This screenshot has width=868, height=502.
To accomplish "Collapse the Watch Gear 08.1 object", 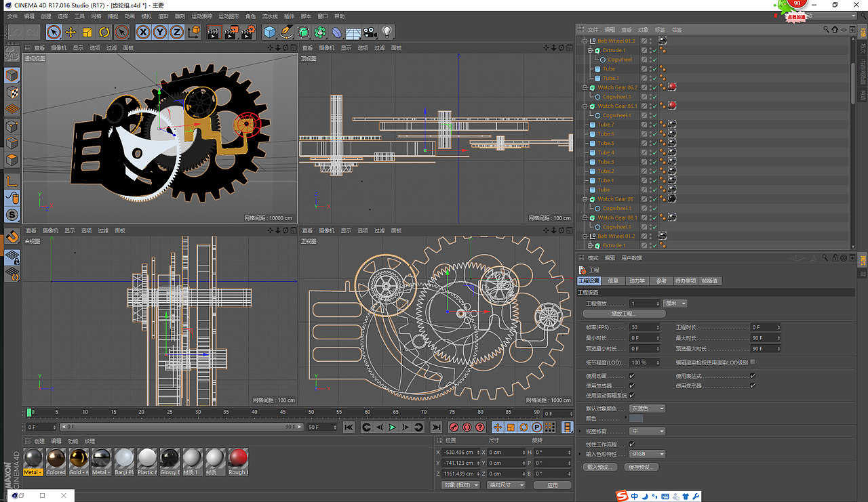I will tap(585, 217).
